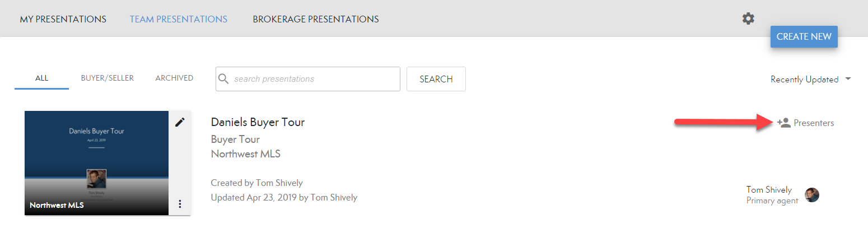Click the Presenters link text
Viewport: 868px width, 228px height.
click(x=814, y=123)
